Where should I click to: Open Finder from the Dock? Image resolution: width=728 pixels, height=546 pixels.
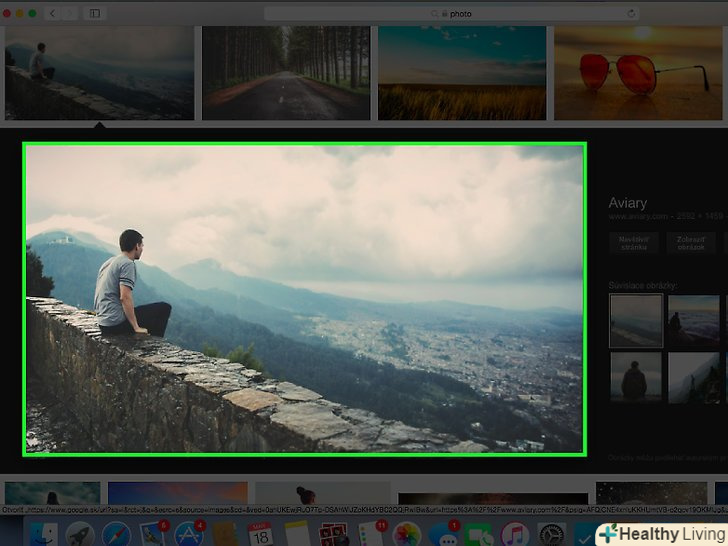point(44,534)
